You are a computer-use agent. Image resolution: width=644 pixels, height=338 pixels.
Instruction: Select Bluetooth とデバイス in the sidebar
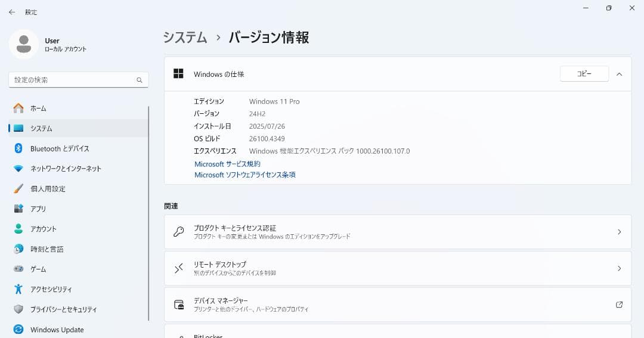78,148
